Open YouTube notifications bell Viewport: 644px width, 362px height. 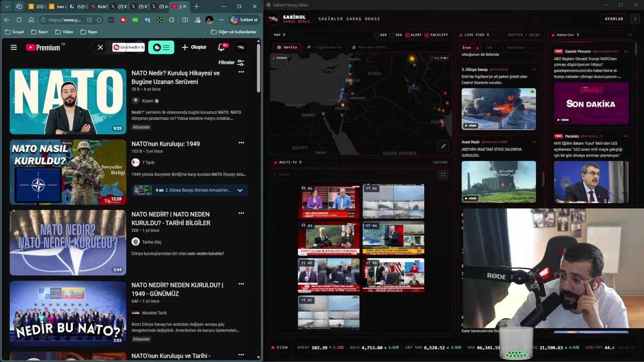coord(221,47)
